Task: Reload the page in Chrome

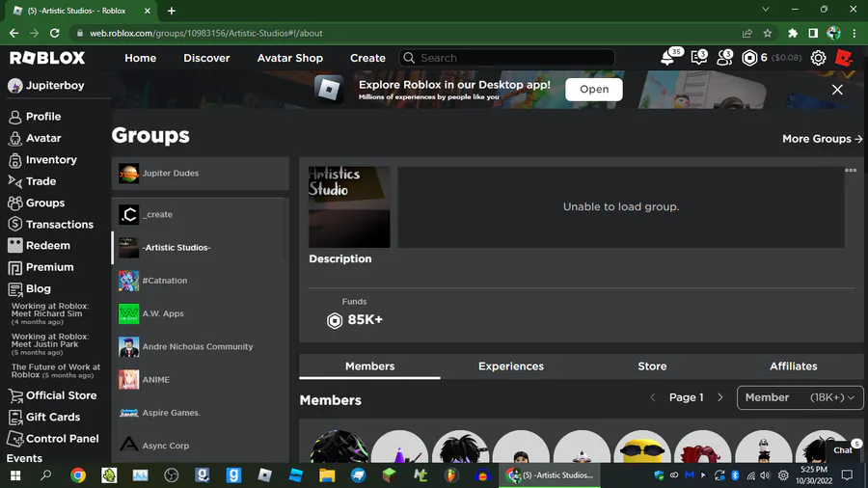Action: (x=54, y=33)
